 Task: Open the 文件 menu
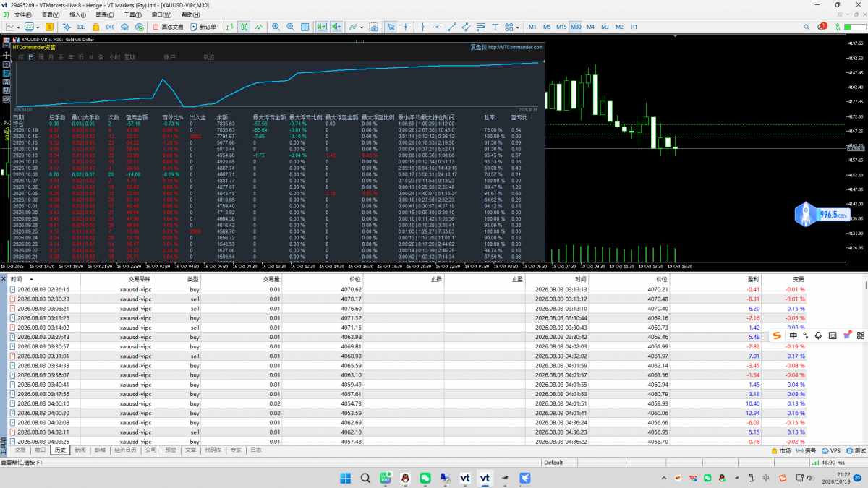[23, 14]
